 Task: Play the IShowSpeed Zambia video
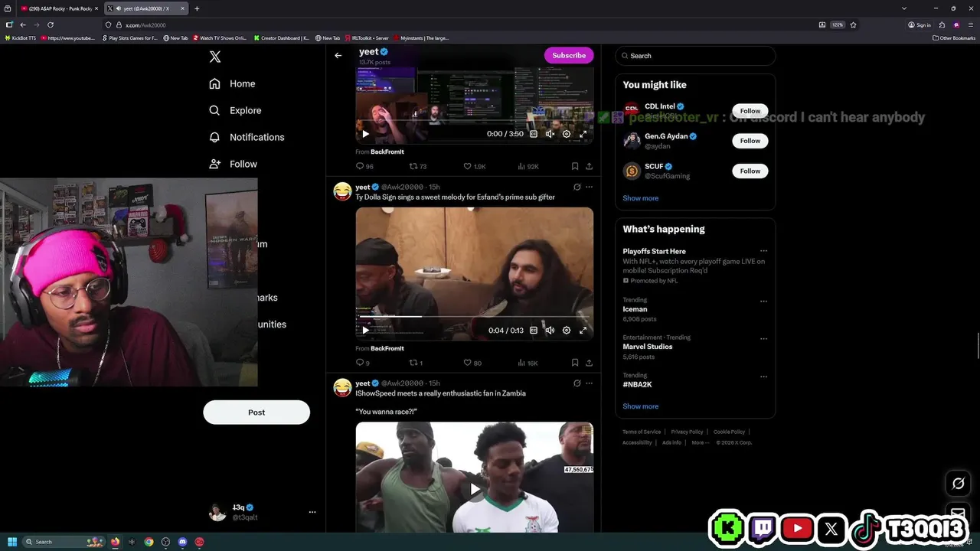tap(475, 488)
